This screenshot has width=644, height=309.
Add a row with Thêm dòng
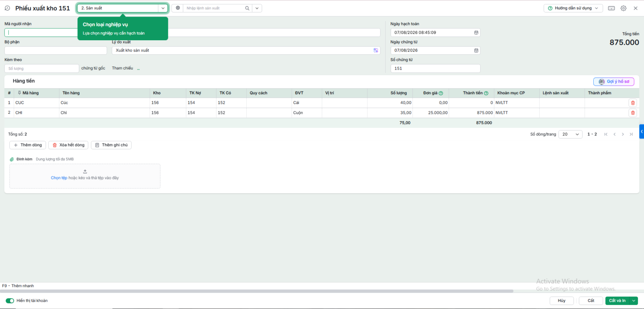click(x=28, y=145)
